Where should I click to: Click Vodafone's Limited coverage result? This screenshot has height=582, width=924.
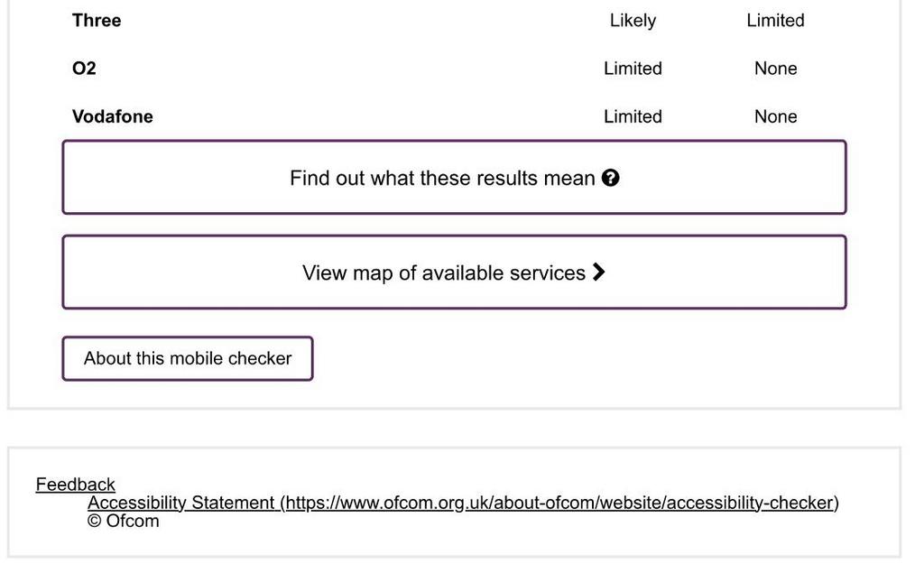pyautogui.click(x=633, y=116)
